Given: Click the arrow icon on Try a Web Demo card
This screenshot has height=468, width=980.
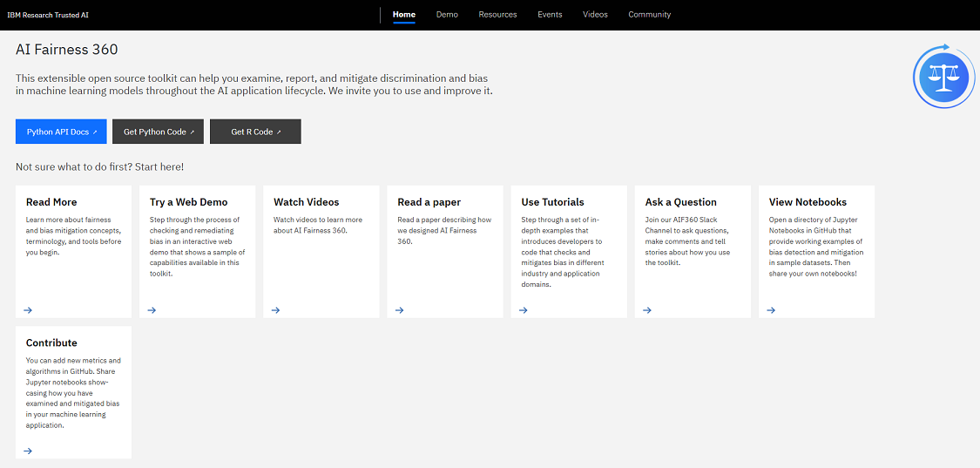Looking at the screenshot, I should pos(152,309).
